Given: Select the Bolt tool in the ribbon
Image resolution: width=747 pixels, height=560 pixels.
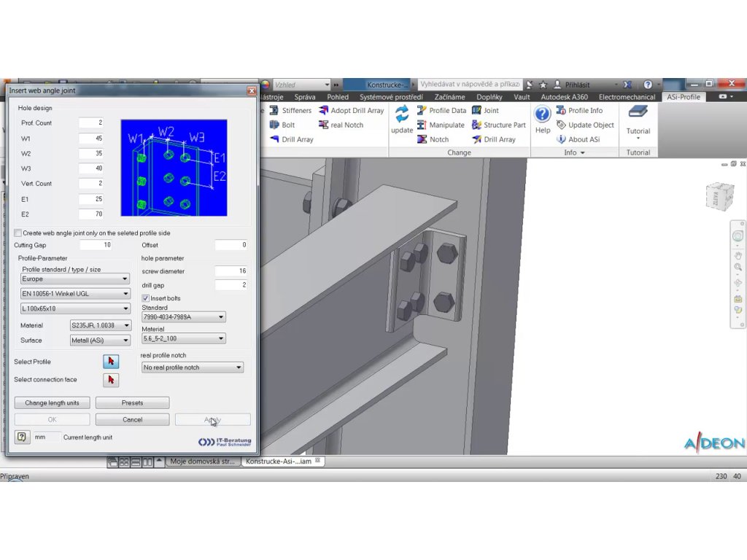Looking at the screenshot, I should coord(282,125).
